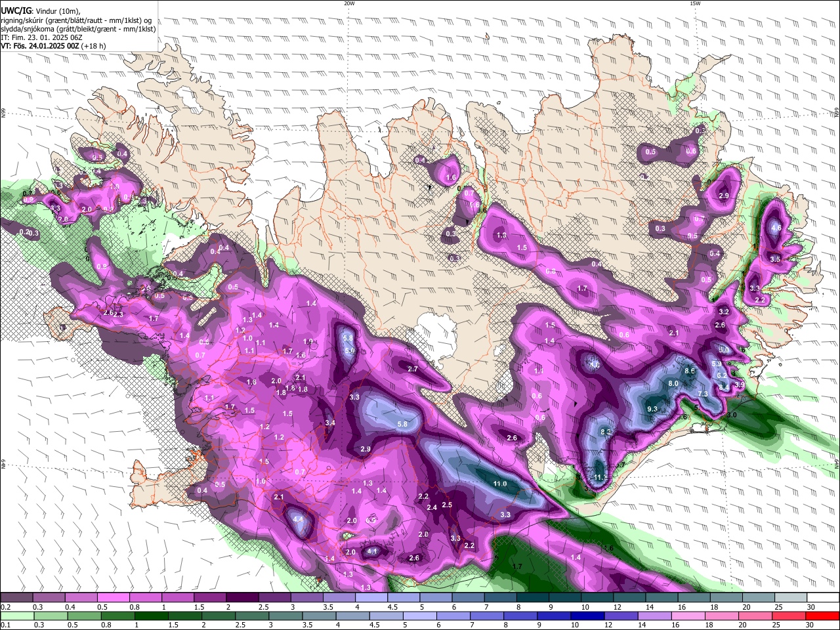Click the '9.3' precipitation value on the map
840x630 pixels.
coord(652,409)
